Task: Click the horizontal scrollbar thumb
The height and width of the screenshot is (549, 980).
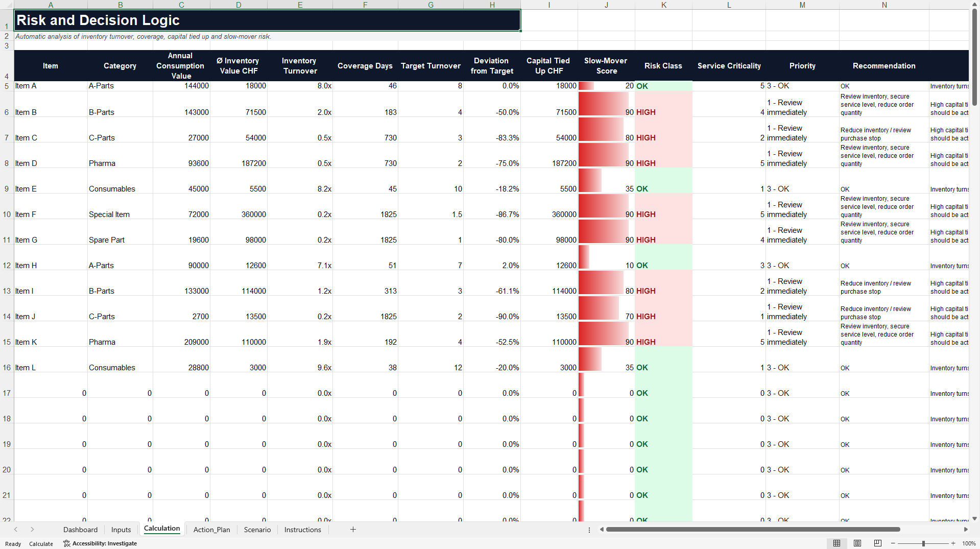Action: (753, 530)
